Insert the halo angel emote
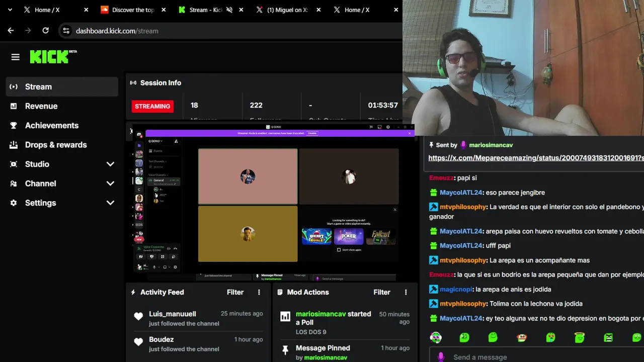The height and width of the screenshot is (362, 644). [x=580, y=337]
